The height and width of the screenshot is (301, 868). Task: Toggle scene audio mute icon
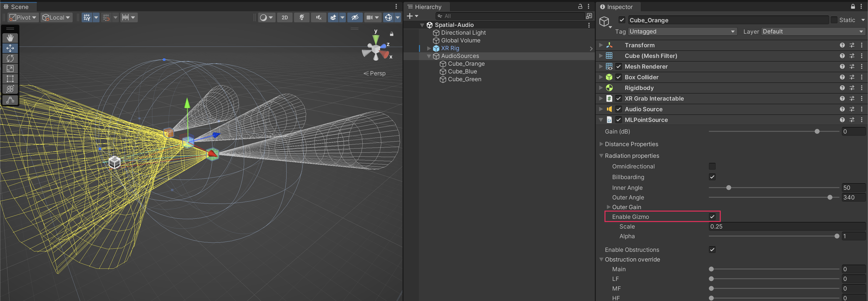318,17
